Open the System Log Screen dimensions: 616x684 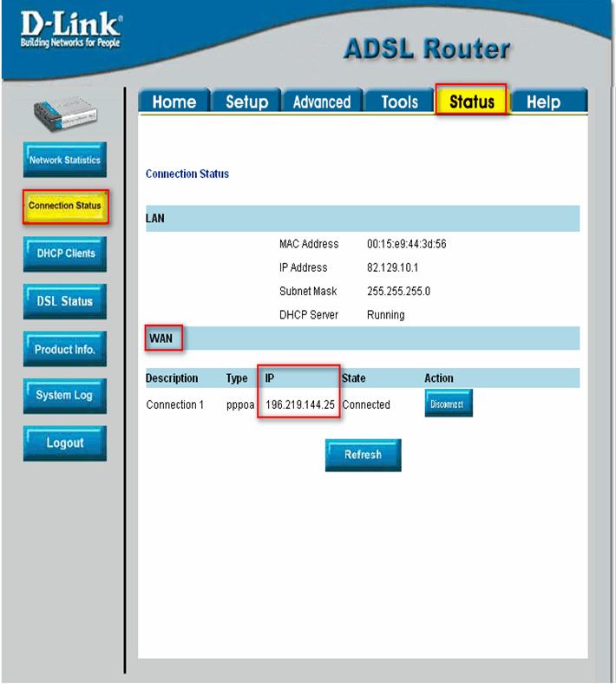coord(65,396)
